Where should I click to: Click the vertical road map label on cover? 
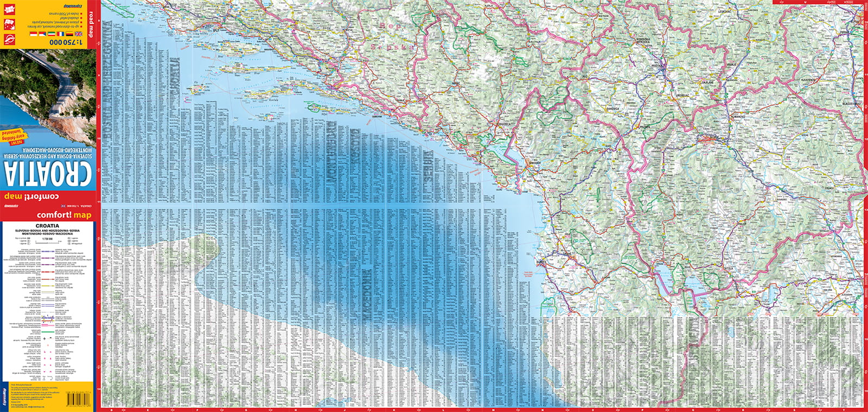click(x=91, y=24)
